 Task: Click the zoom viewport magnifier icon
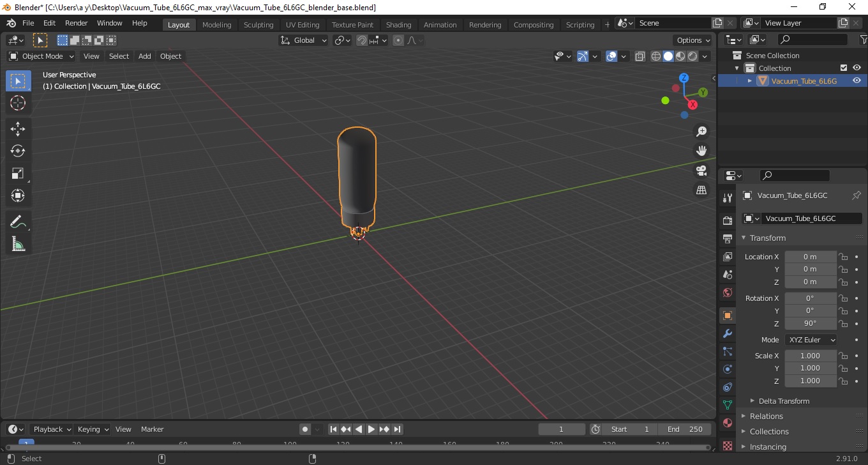701,132
